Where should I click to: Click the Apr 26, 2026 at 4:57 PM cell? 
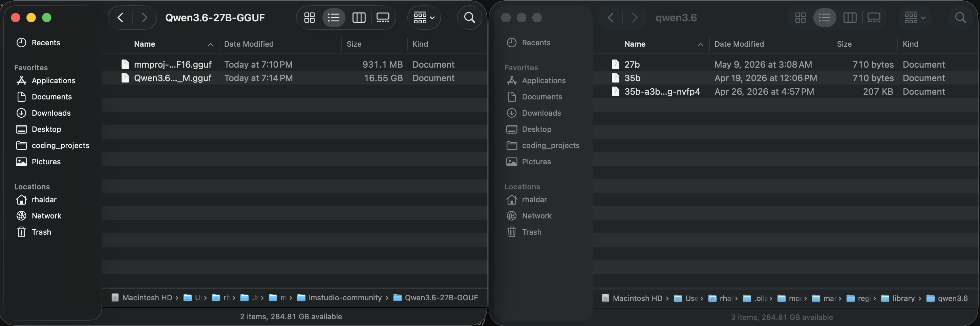764,92
